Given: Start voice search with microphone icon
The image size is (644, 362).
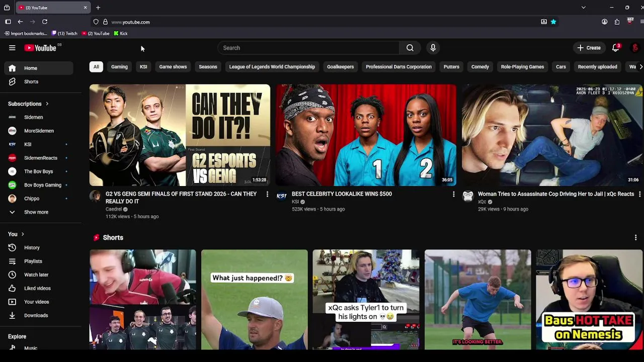Looking at the screenshot, I should pyautogui.click(x=433, y=48).
